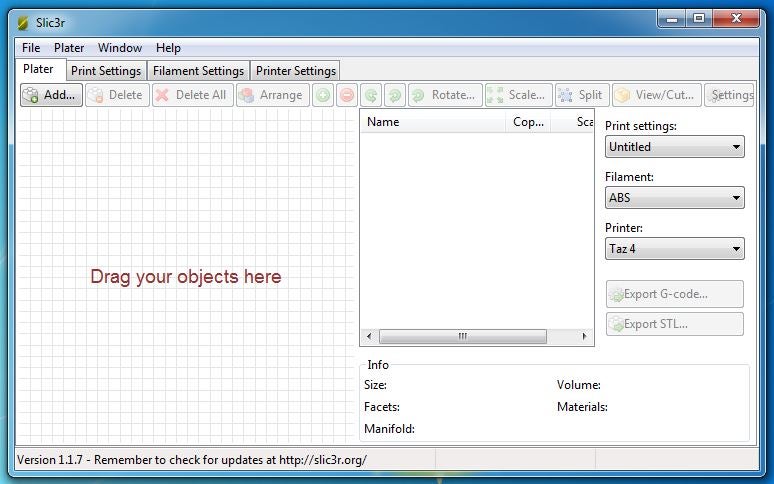This screenshot has width=774, height=484.
Task: Open the File menu
Action: coord(31,48)
